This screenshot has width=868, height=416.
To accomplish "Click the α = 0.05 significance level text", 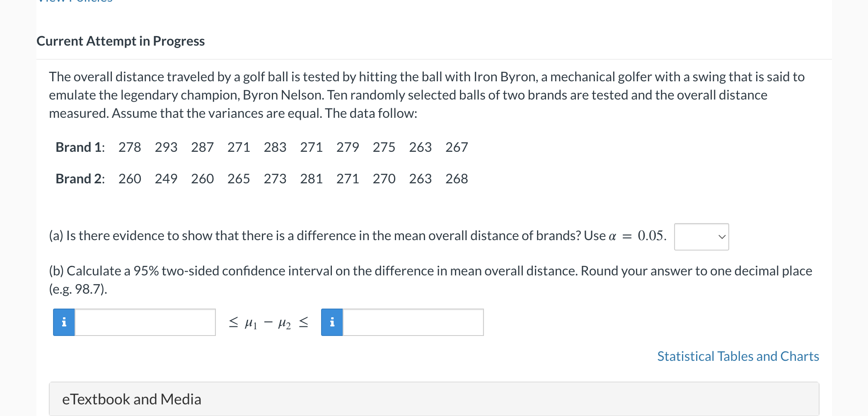I will [637, 236].
